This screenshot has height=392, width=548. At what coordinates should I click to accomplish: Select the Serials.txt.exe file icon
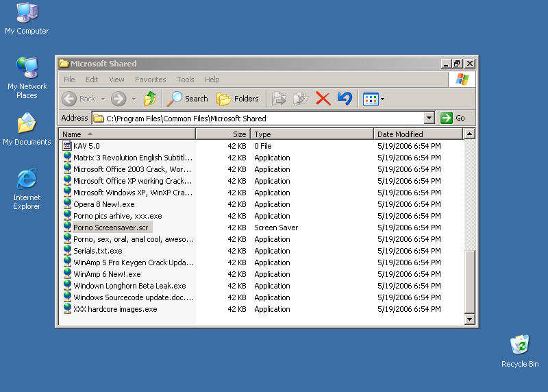point(67,250)
